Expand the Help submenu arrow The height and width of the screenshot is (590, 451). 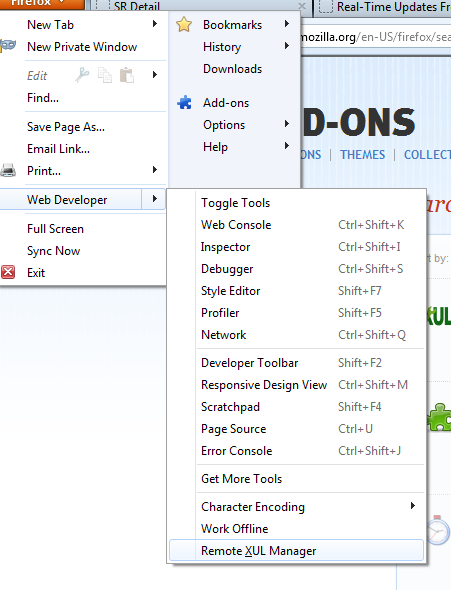tap(287, 146)
